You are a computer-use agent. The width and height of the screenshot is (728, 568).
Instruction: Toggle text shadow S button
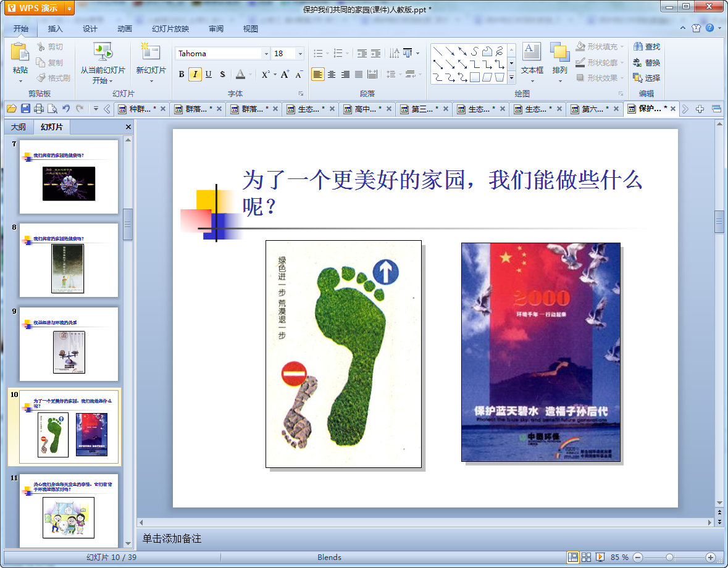click(x=222, y=74)
